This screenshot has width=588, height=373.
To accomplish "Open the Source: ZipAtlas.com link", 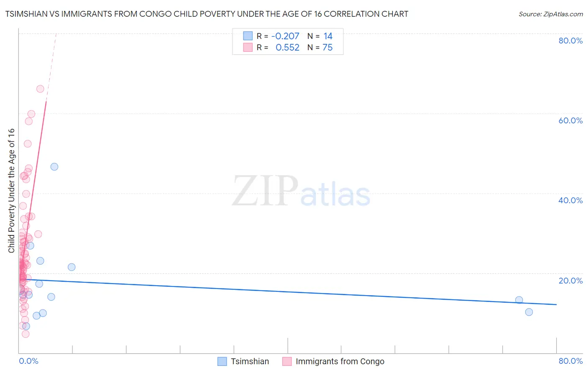I will (551, 14).
